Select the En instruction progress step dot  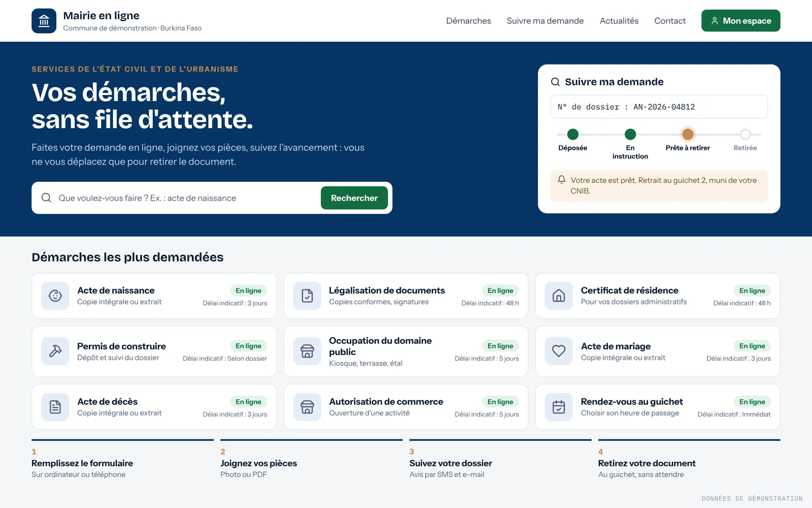630,134
